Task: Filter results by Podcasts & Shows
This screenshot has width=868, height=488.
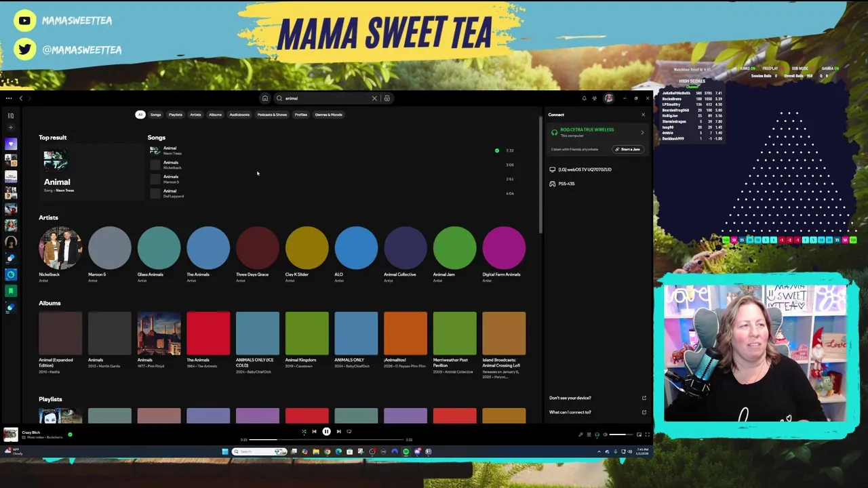Action: click(x=272, y=115)
